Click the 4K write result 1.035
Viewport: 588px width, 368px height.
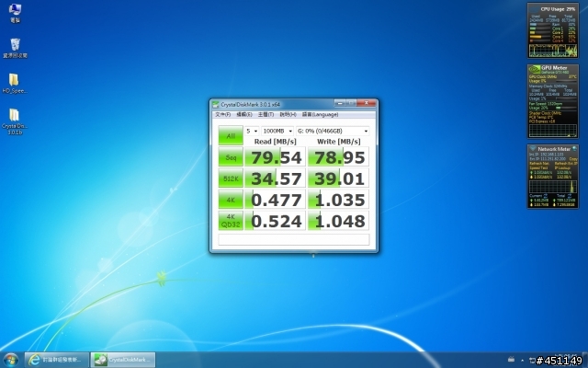[338, 200]
